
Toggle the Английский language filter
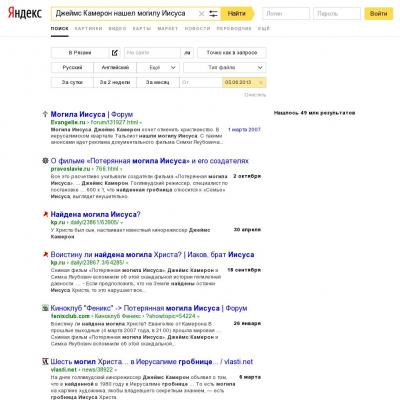(x=115, y=67)
